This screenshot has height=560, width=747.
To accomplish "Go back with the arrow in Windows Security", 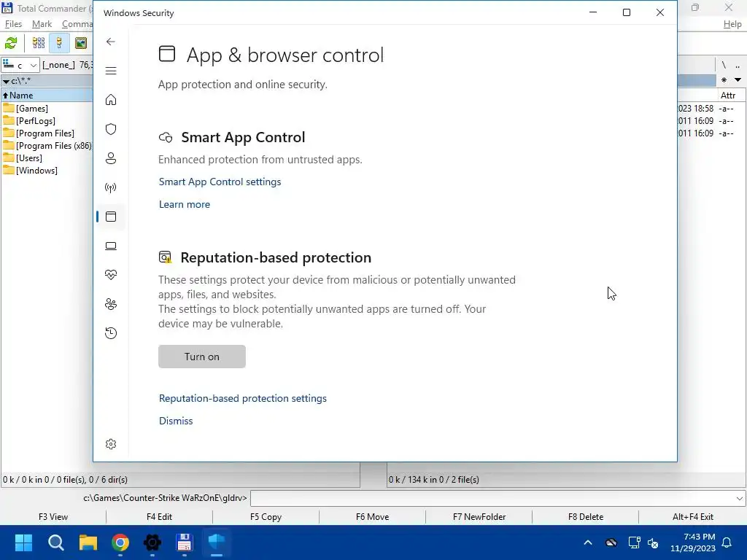I will tap(111, 42).
